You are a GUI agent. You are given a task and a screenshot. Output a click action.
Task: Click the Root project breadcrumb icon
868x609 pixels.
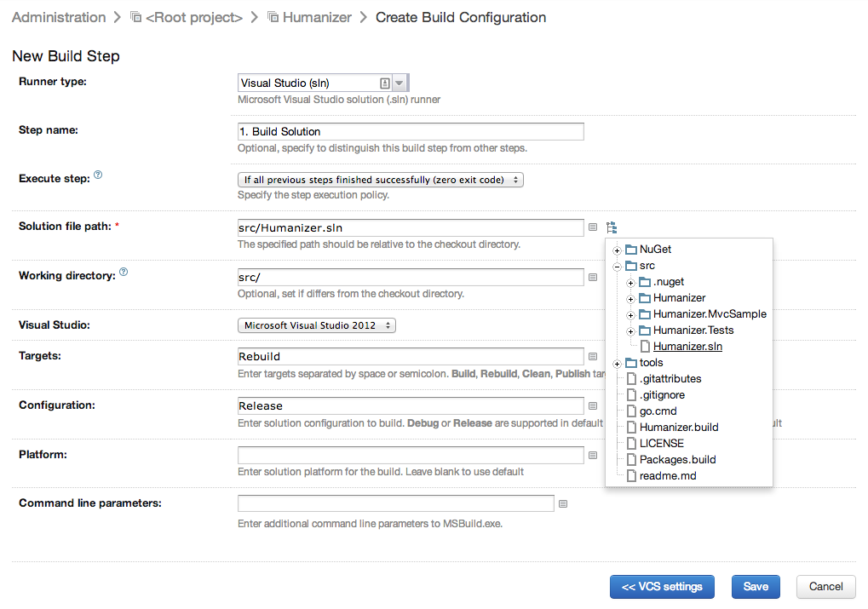click(135, 17)
